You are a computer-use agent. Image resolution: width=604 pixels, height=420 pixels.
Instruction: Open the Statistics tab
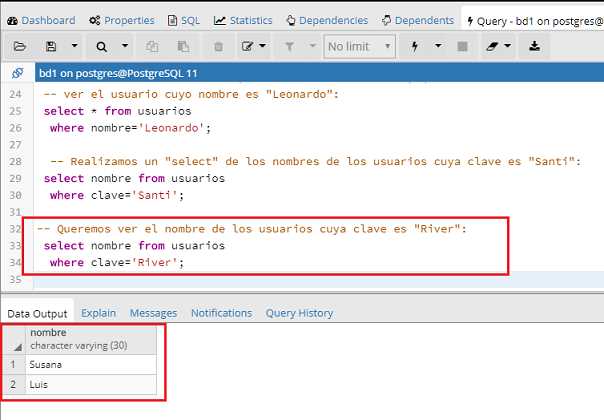click(243, 20)
